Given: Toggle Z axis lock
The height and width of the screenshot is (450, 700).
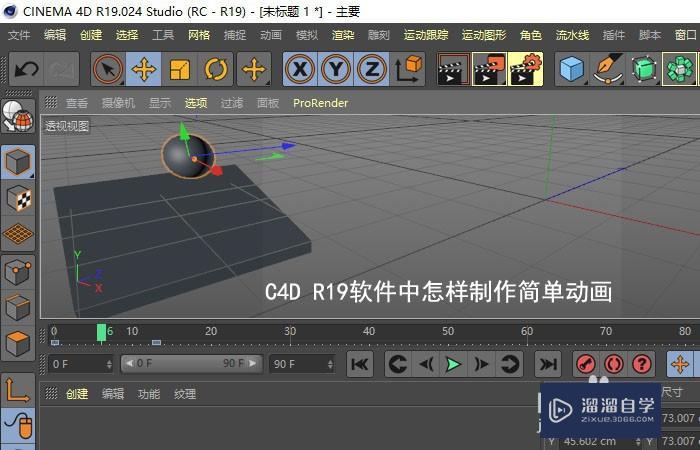Looking at the screenshot, I should (371, 69).
